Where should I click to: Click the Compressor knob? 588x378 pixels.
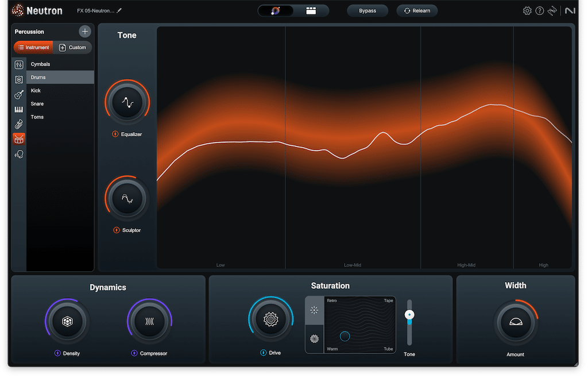coord(149,321)
